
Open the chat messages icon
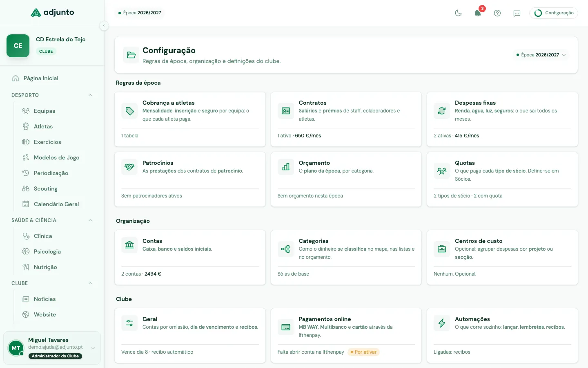click(517, 13)
